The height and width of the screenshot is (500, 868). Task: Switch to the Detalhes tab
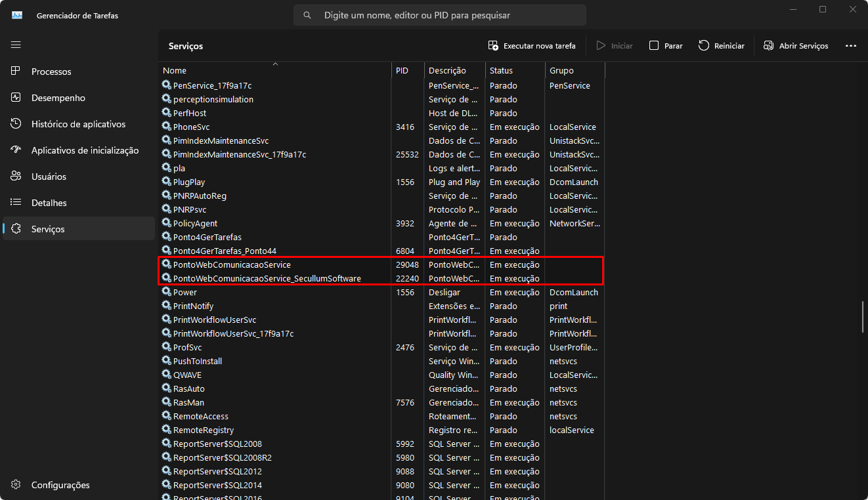tap(49, 203)
